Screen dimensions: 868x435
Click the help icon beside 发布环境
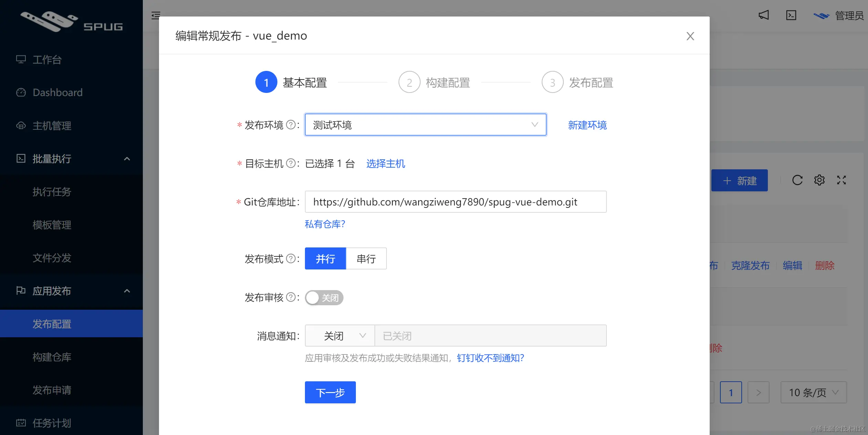point(291,125)
